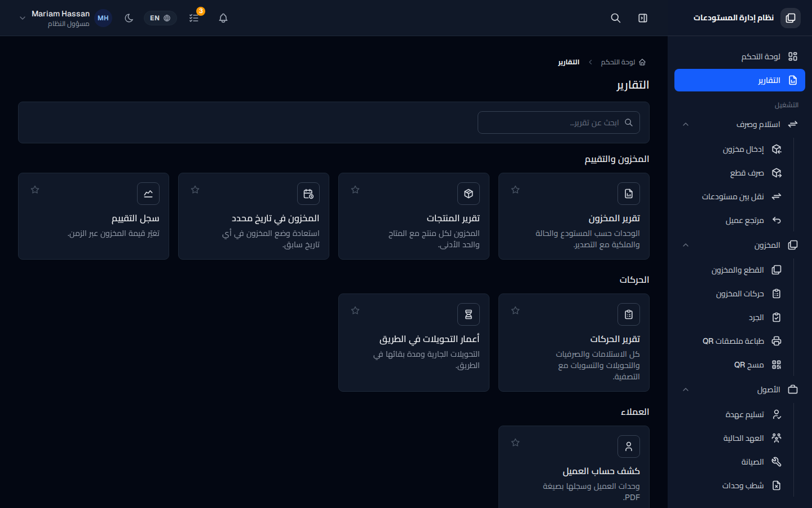Open القطع والمخزون page
The width and height of the screenshot is (812, 508).
(x=732, y=270)
